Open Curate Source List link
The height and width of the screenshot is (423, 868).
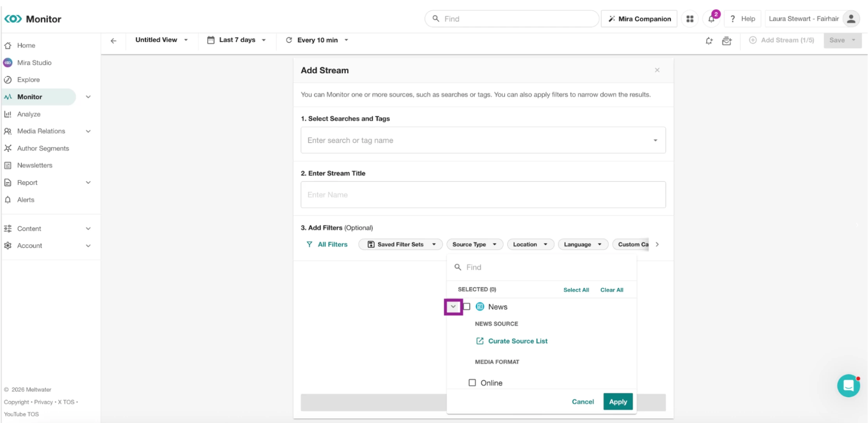pos(512,341)
